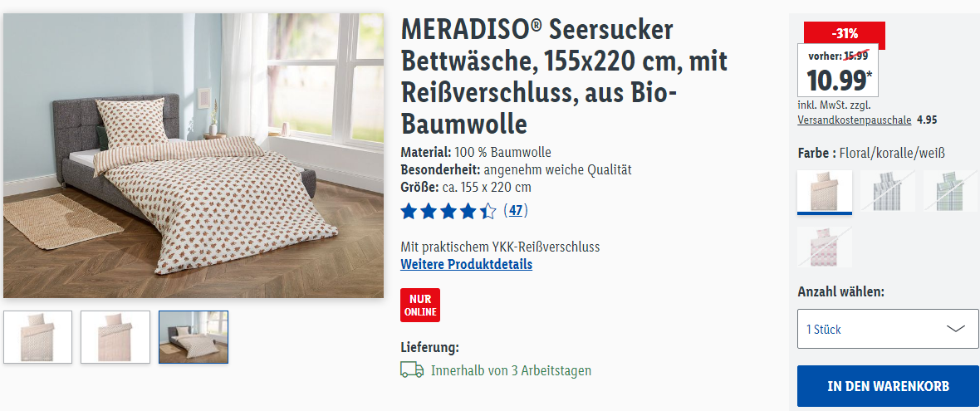Add item via IN DEN WARENKORB button
The image size is (980, 411).
888,386
